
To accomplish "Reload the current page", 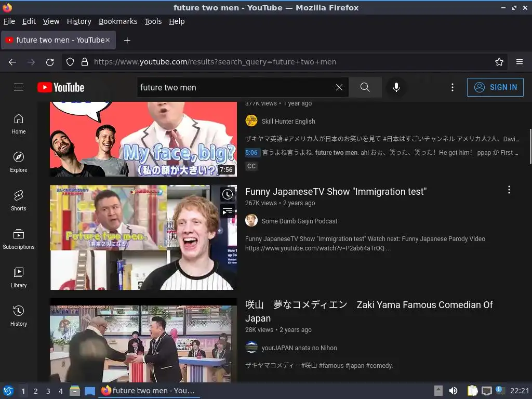I will [x=50, y=62].
